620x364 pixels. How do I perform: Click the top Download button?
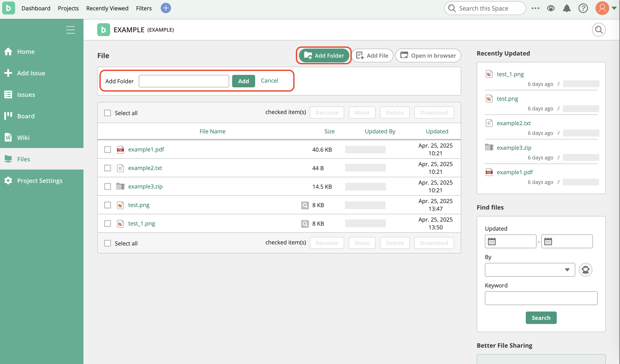point(434,113)
